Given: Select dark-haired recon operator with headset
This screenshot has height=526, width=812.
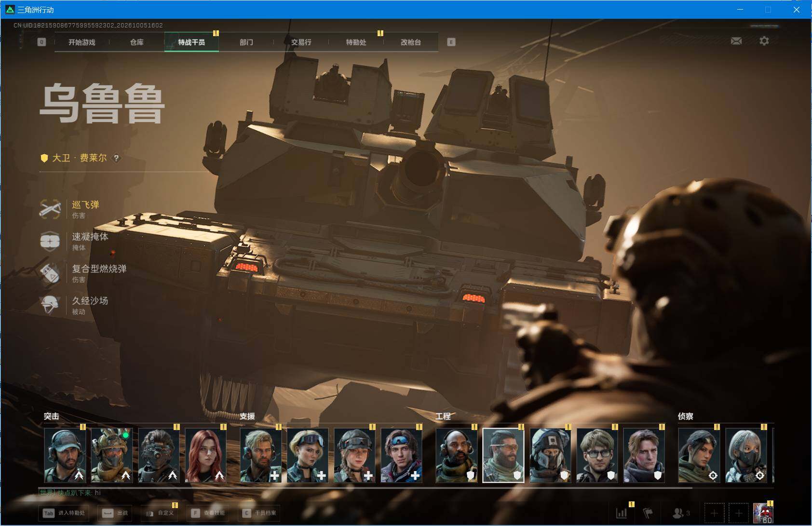Looking at the screenshot, I should [x=699, y=456].
